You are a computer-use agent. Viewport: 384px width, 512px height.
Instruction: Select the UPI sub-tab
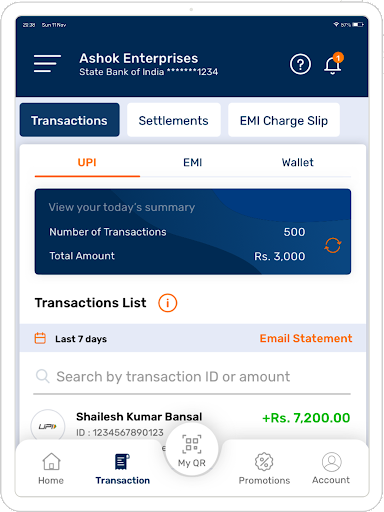pos(87,163)
